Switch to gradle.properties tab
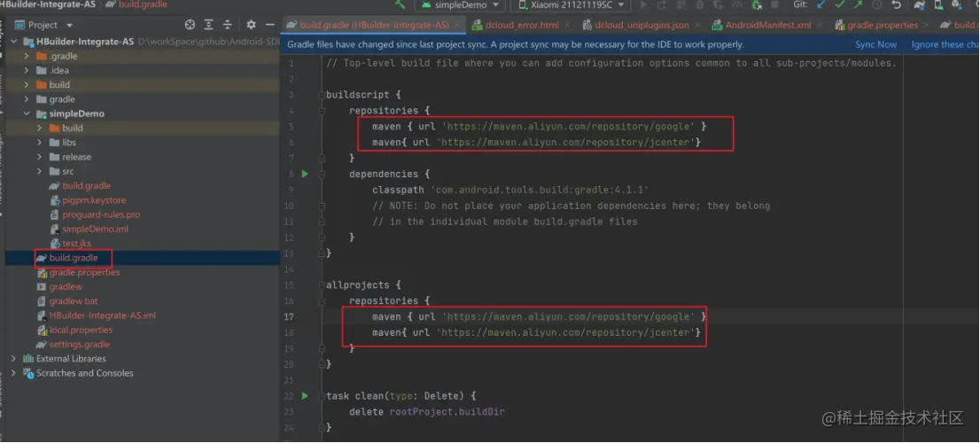980x443 pixels. (x=882, y=26)
